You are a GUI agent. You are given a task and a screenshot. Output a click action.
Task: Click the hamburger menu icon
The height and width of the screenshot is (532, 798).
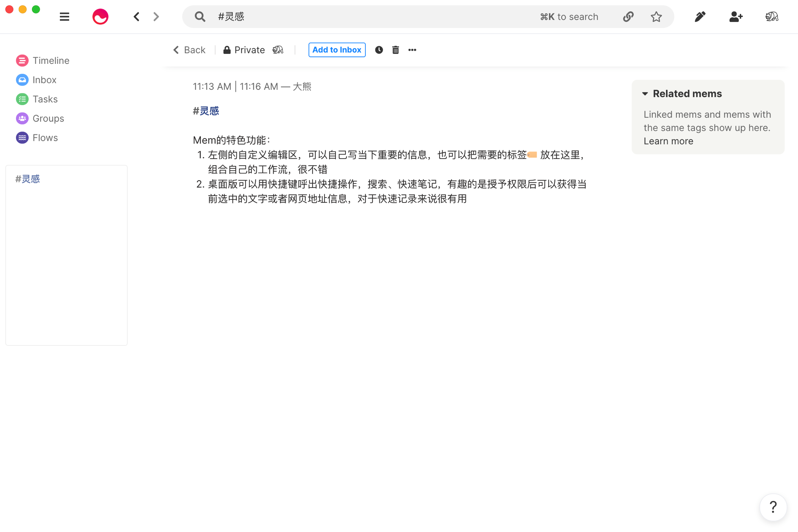pos(64,17)
